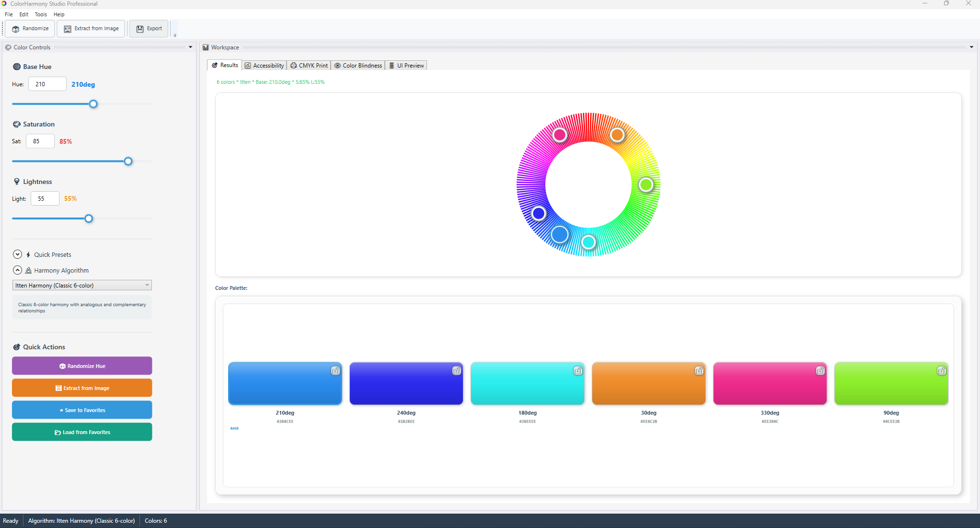Click the Randomize dice toolbar button
Image resolution: width=980 pixels, height=528 pixels.
point(30,29)
